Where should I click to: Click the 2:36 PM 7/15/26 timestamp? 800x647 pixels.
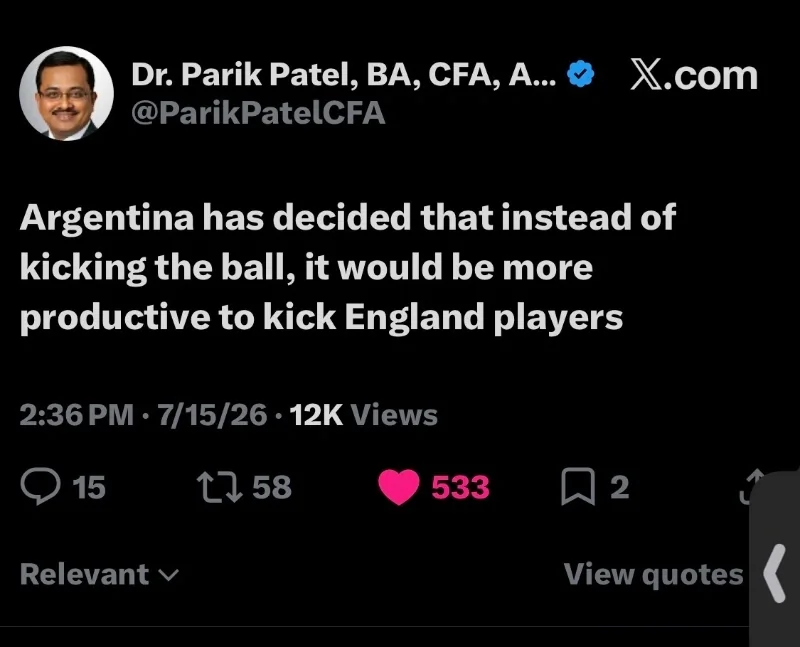143,415
